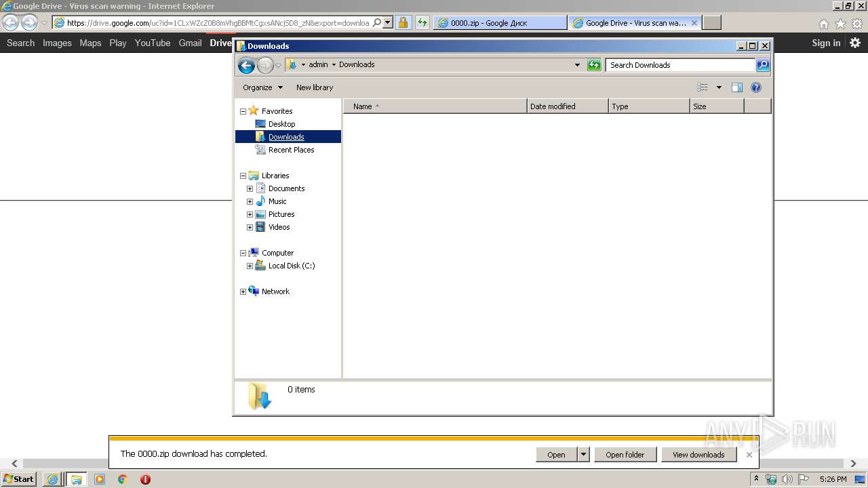Screen dimensions: 868x488
Task: Select Downloads in the navigation pane
Action: (x=286, y=137)
